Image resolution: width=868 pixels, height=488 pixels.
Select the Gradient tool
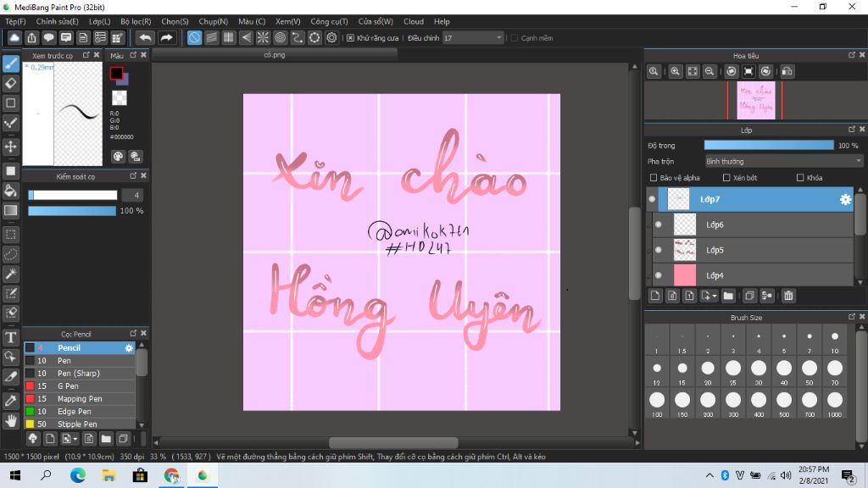(x=10, y=210)
